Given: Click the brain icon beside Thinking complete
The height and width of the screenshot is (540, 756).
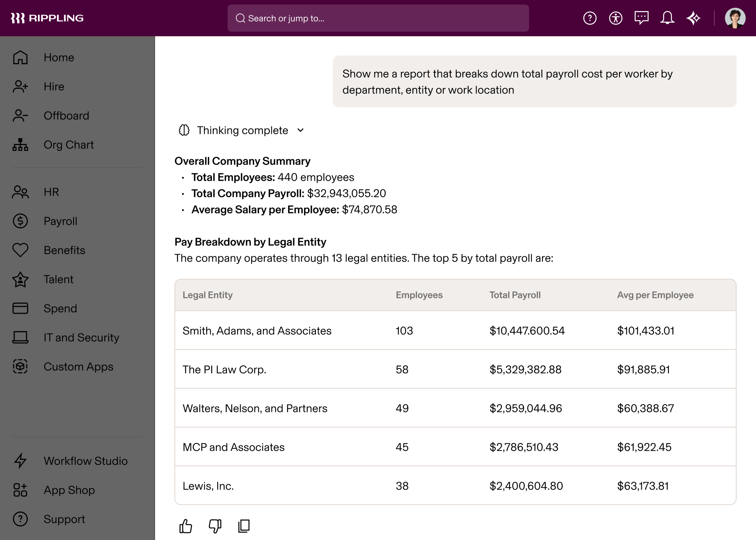Looking at the screenshot, I should 184,130.
